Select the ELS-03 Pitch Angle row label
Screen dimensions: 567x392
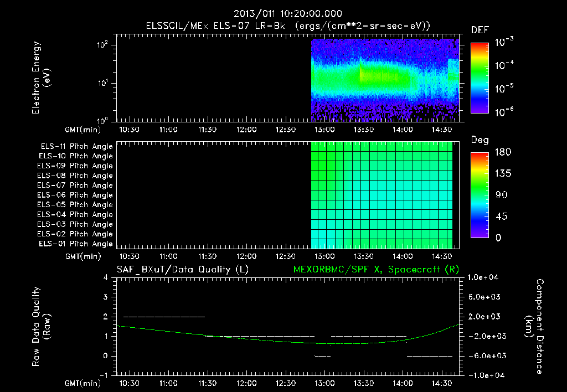pos(75,224)
